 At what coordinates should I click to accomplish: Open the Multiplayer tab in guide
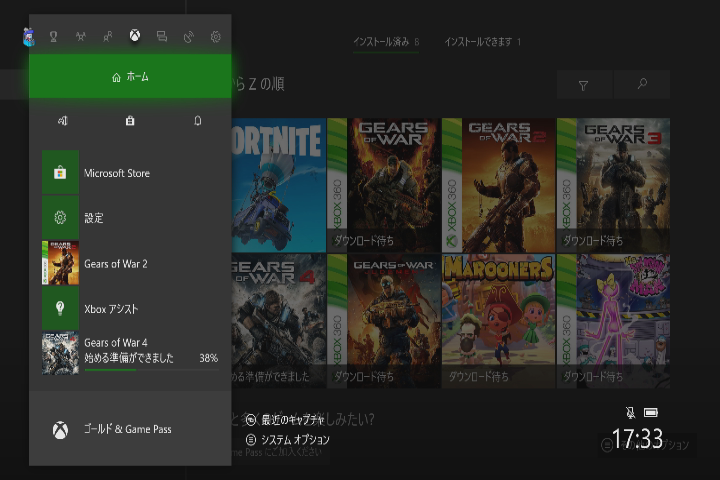[80, 37]
